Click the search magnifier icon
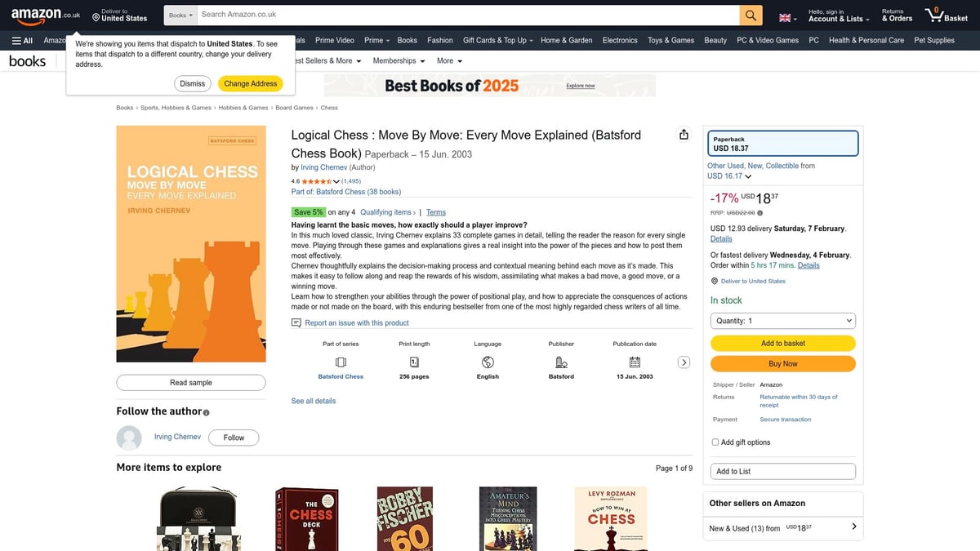This screenshot has width=980, height=551. [750, 15]
